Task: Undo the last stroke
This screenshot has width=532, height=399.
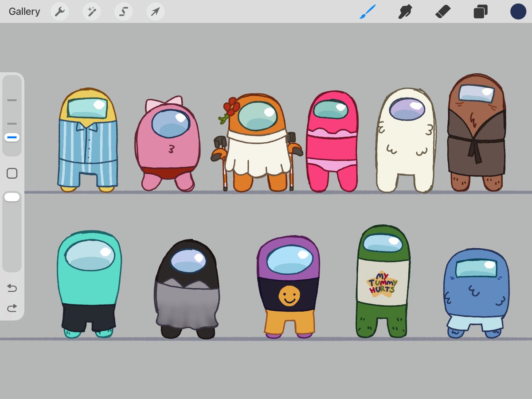Action: pyautogui.click(x=12, y=289)
